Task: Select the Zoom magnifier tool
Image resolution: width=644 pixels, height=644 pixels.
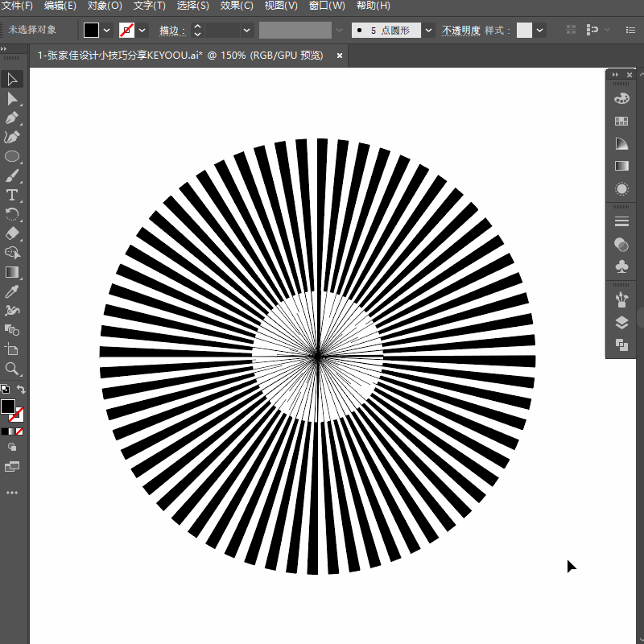Action: (12, 369)
